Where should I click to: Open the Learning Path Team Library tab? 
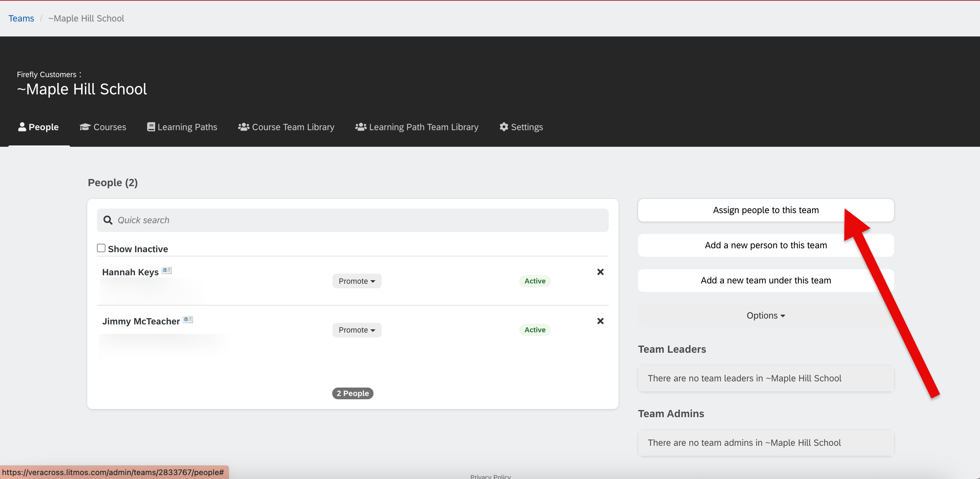(417, 127)
